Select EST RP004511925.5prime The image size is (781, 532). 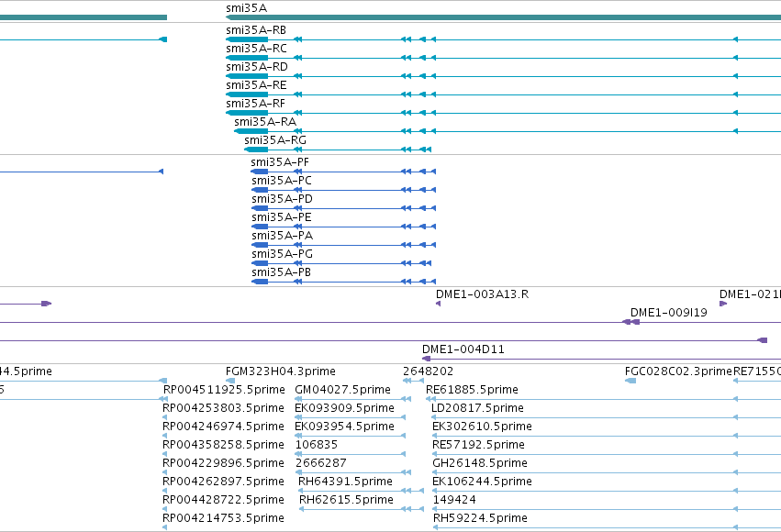pyautogui.click(x=224, y=390)
